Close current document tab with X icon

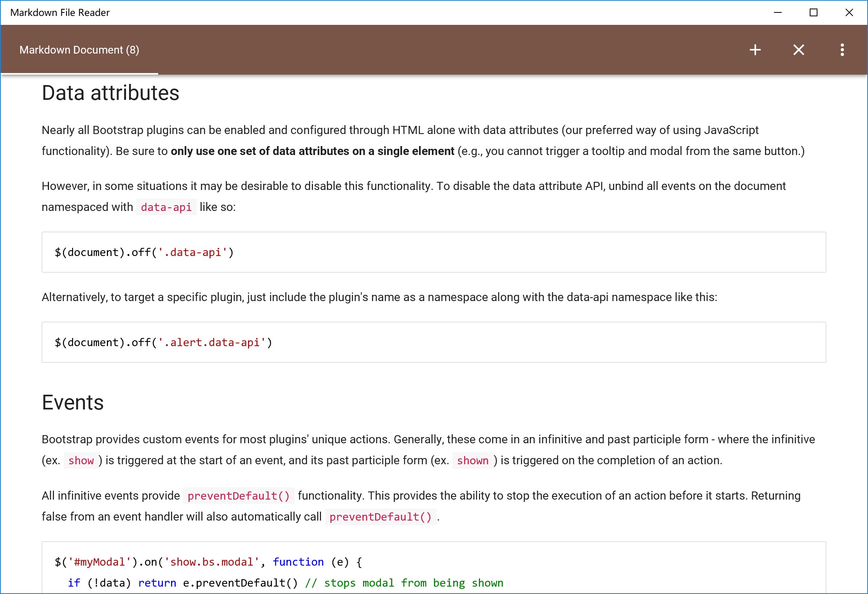click(x=798, y=50)
